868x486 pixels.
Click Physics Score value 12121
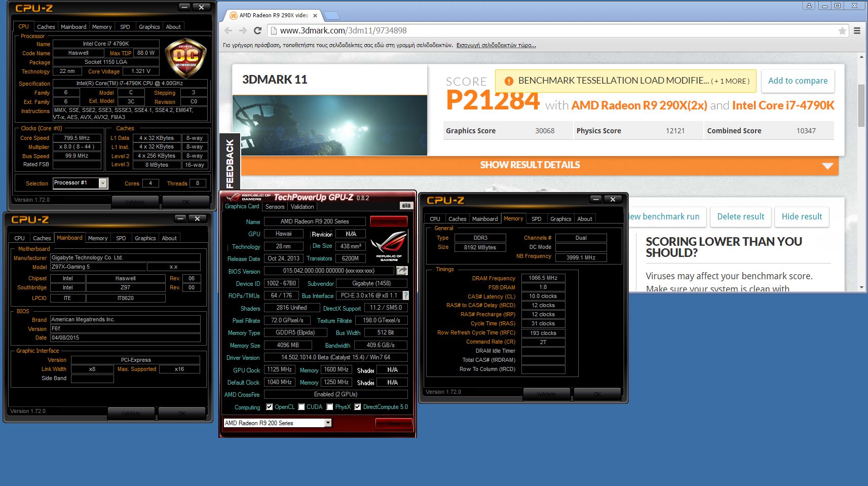[675, 131]
